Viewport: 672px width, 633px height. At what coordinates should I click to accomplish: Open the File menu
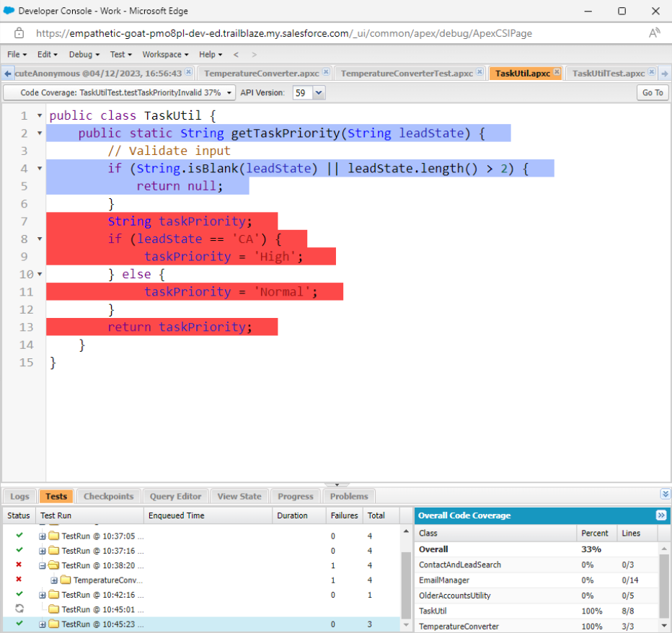coord(17,54)
